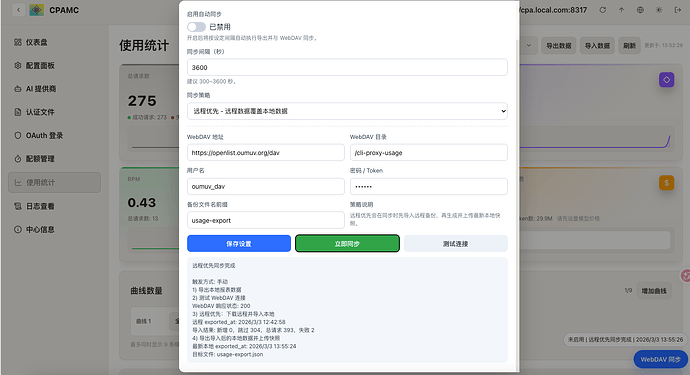Click the WebDAV 响应状态: 200 log line
Screen dimensions: 690x375
[x=221, y=306]
